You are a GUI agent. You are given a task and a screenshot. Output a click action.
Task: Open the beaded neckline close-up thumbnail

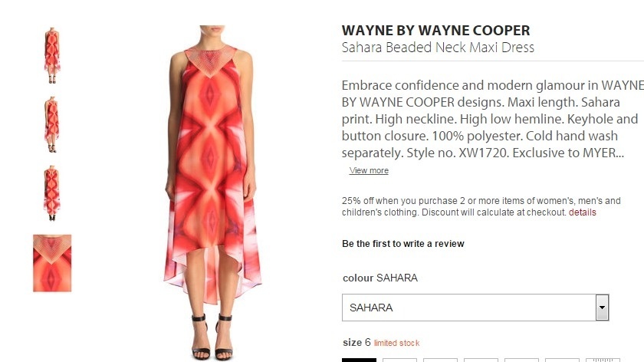[52, 263]
